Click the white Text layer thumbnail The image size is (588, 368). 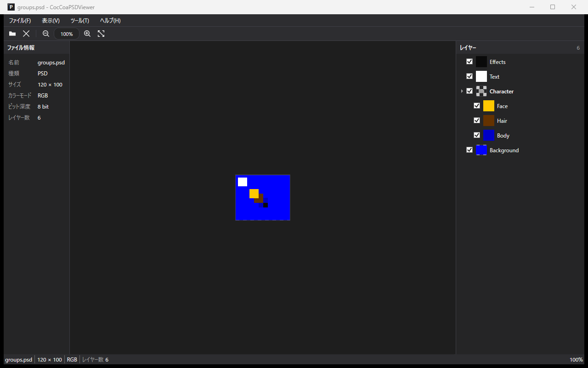pos(481,76)
